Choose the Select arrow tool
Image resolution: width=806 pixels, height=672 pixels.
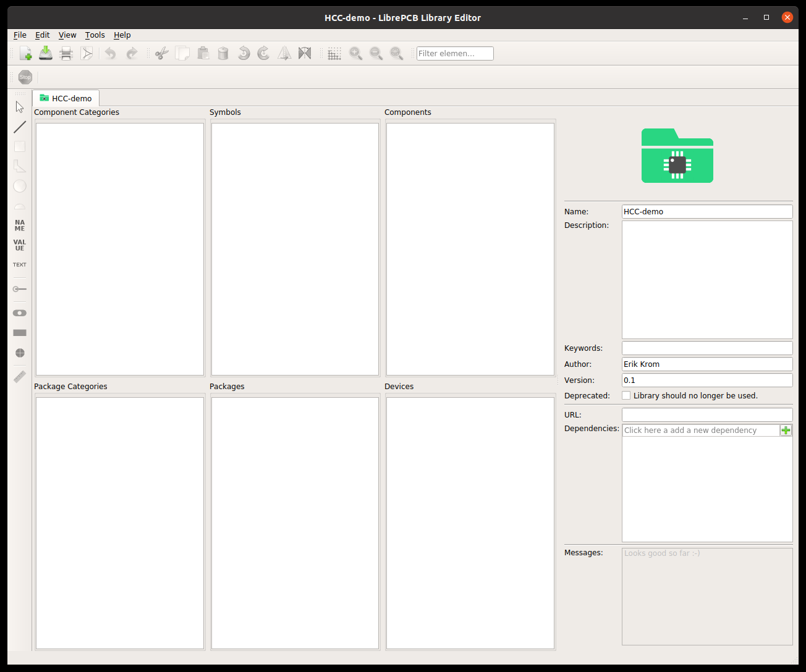click(20, 107)
